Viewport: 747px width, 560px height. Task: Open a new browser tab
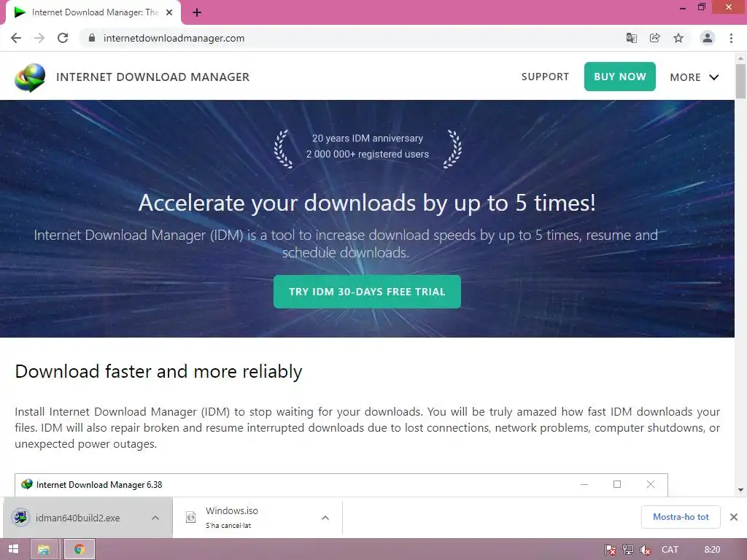pyautogui.click(x=197, y=12)
